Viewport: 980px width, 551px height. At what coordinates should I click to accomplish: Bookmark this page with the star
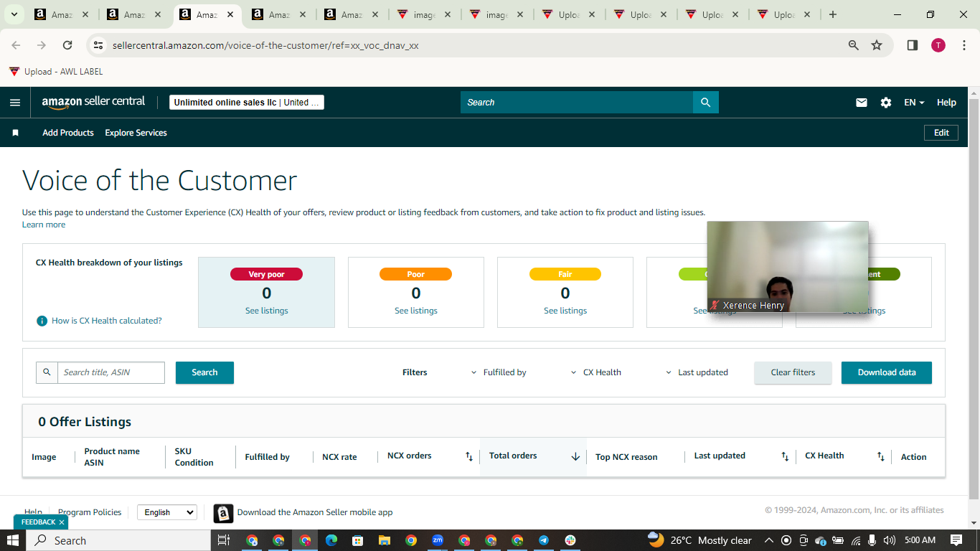click(x=877, y=45)
